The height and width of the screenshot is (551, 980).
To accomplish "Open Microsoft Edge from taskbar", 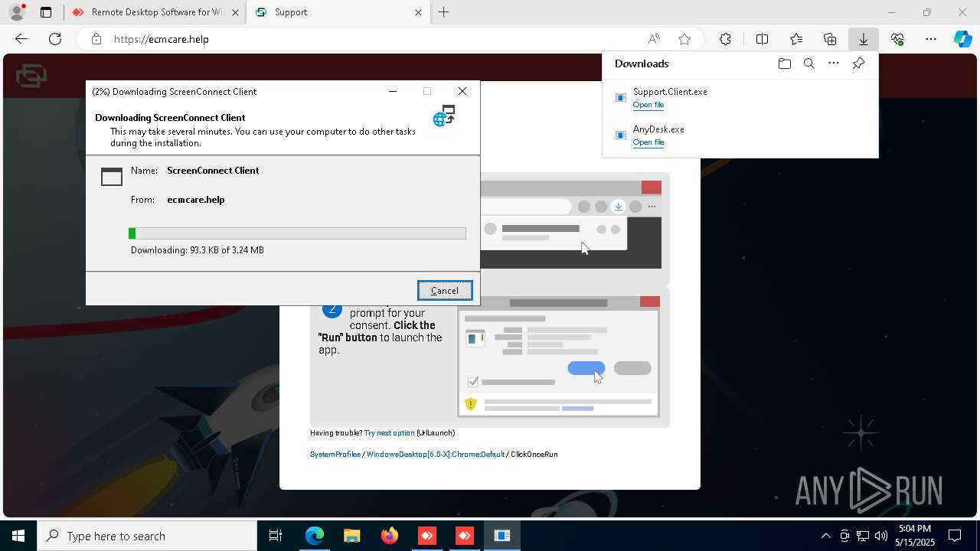I will [x=315, y=536].
